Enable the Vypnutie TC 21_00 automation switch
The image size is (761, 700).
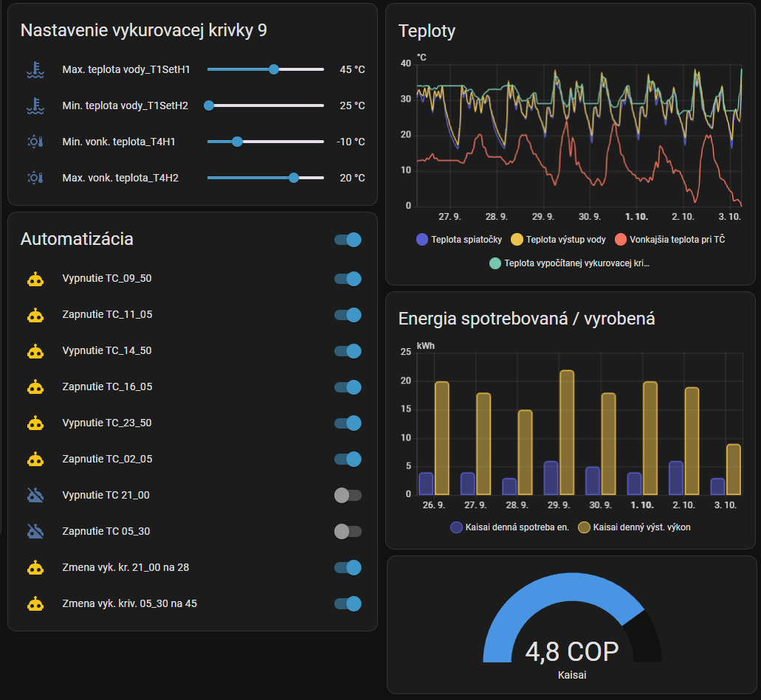348,496
